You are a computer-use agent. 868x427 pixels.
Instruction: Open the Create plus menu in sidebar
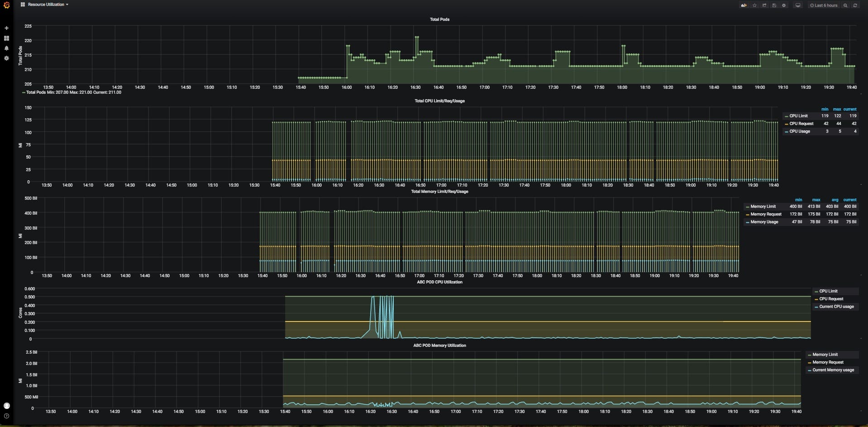(6, 28)
